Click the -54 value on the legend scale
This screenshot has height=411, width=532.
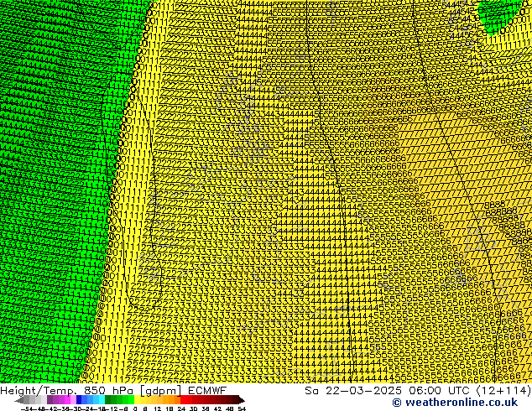tap(27, 408)
